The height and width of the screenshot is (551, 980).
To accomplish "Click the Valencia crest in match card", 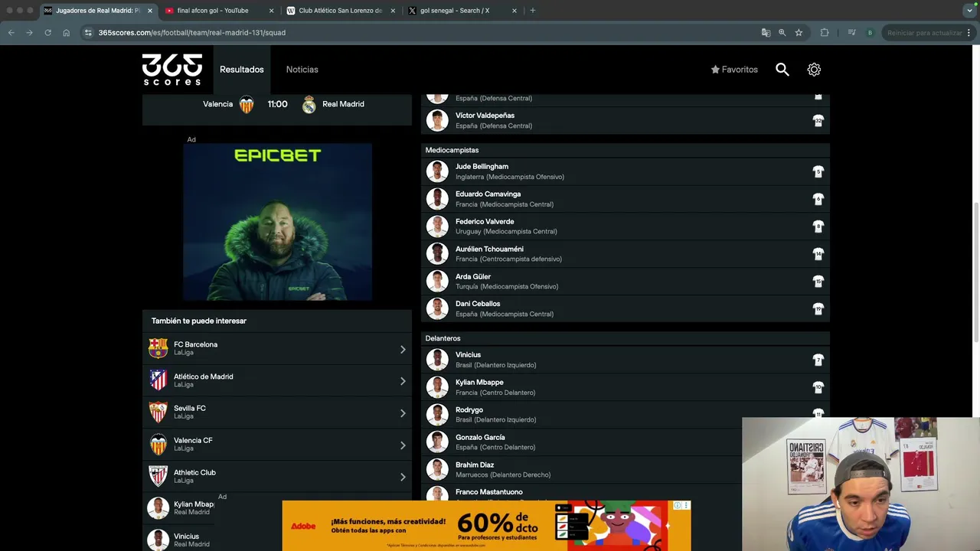I will (x=247, y=105).
